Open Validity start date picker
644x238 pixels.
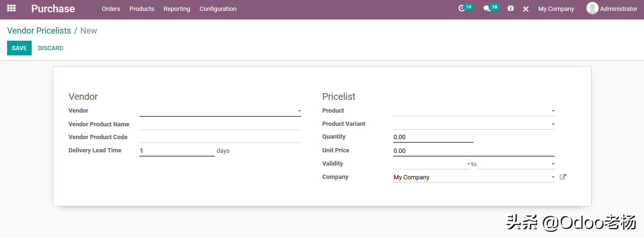point(430,164)
